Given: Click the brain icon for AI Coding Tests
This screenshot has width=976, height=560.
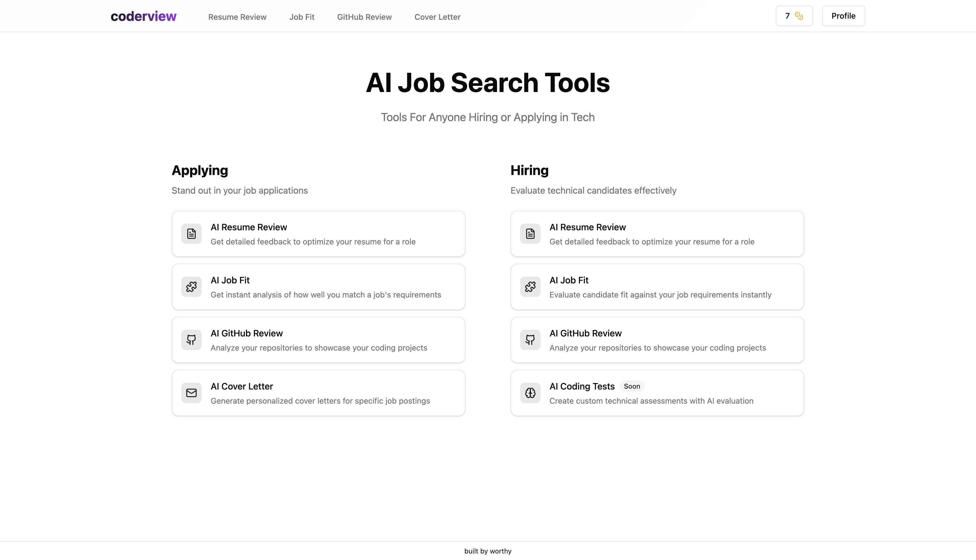Looking at the screenshot, I should 530,393.
